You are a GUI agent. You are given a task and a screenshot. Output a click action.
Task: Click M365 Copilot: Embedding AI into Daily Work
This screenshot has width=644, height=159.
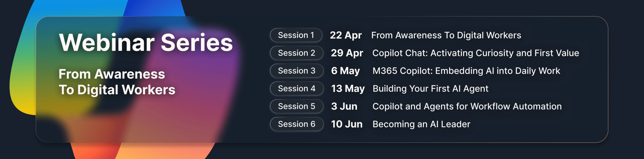point(466,71)
